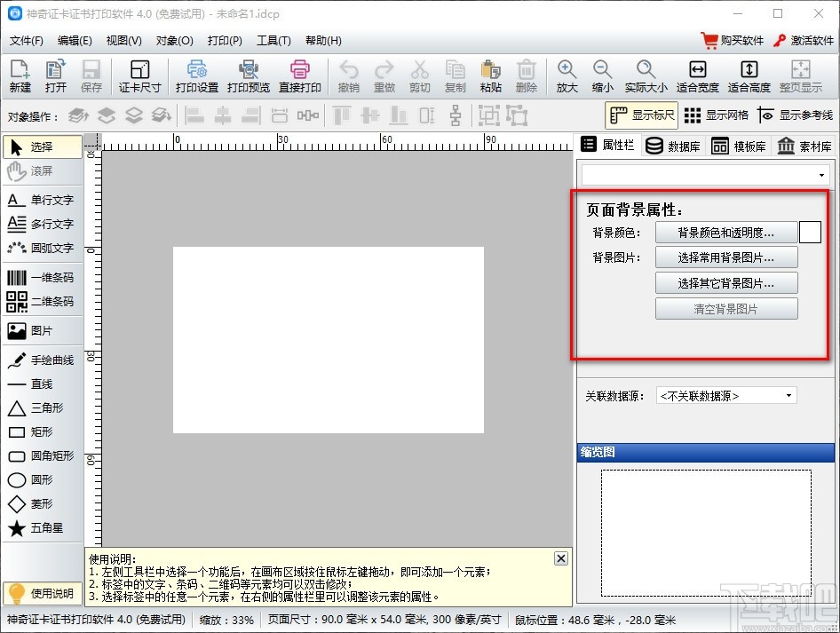Zoom in with 放大 icon
The image size is (840, 633).
pyautogui.click(x=567, y=76)
